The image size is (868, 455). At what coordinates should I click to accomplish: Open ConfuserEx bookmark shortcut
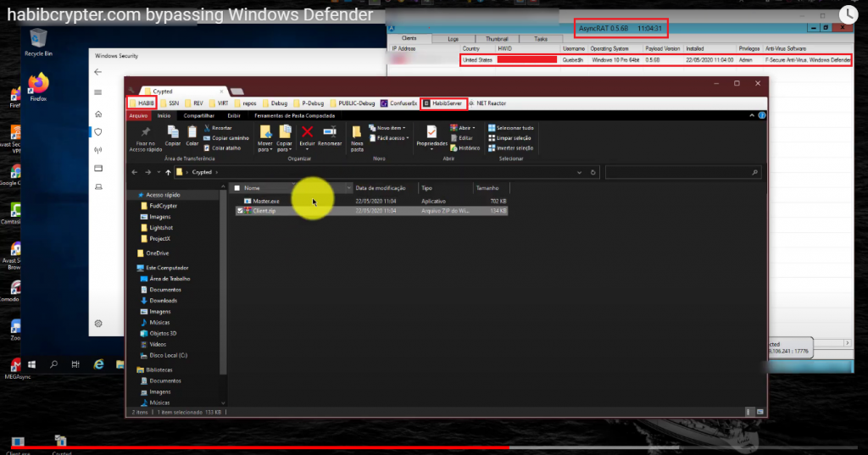tap(398, 103)
